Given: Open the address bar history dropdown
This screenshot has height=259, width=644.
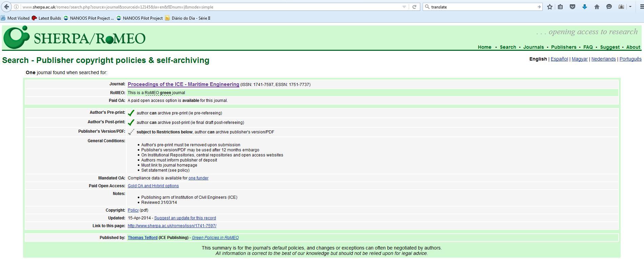Looking at the screenshot, I should click(404, 7).
